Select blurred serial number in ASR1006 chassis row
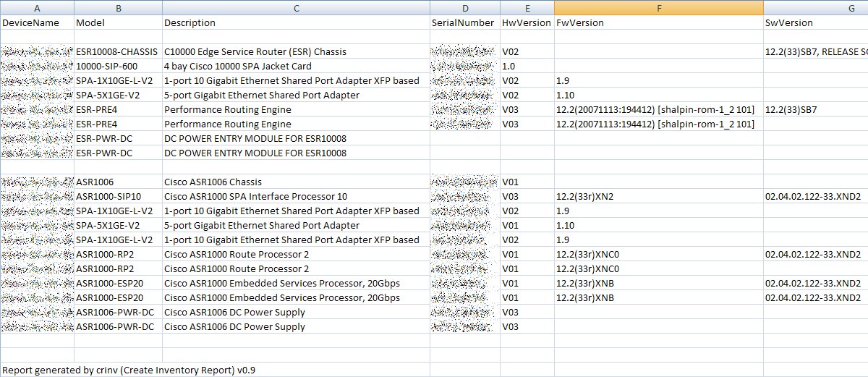The image size is (868, 377). coord(465,182)
